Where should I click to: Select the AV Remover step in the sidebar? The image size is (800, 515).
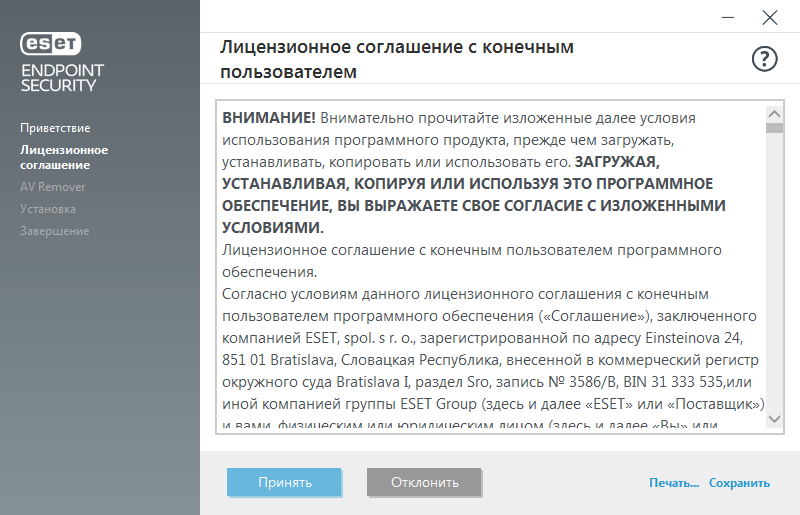click(53, 187)
